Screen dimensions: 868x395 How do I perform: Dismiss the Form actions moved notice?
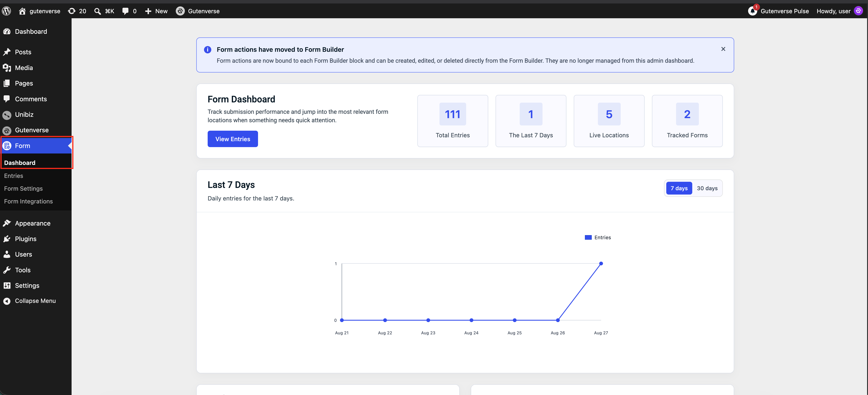click(x=723, y=49)
